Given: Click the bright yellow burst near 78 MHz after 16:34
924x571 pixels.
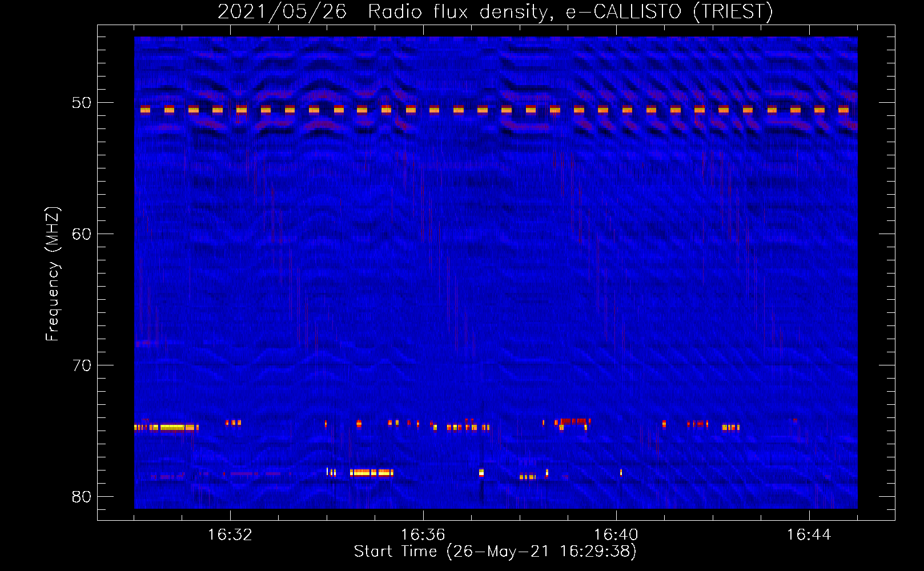Looking at the screenshot, I should point(371,473).
